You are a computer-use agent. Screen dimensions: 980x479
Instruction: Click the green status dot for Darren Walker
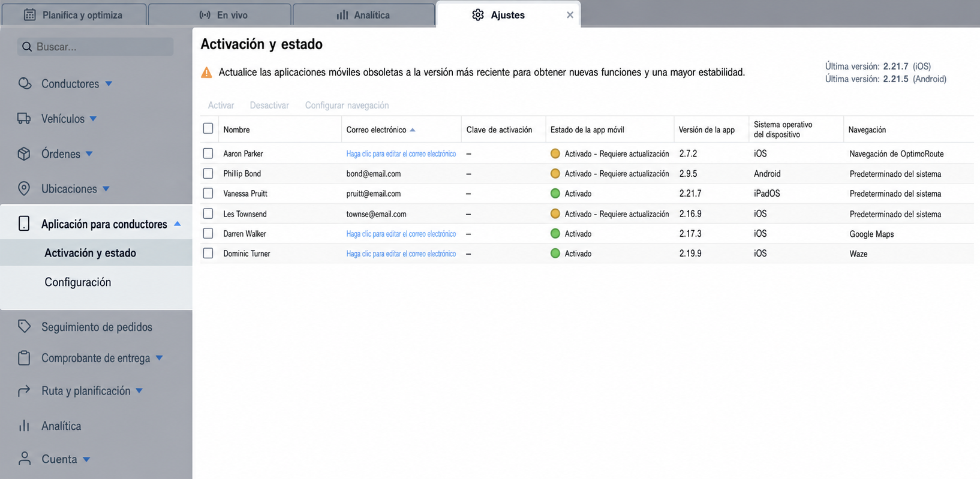coord(555,234)
